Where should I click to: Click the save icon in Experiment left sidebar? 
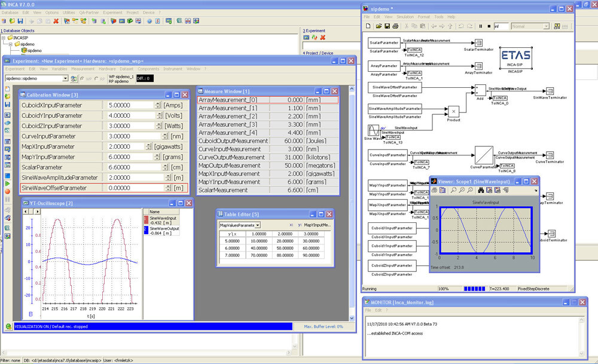click(8, 105)
